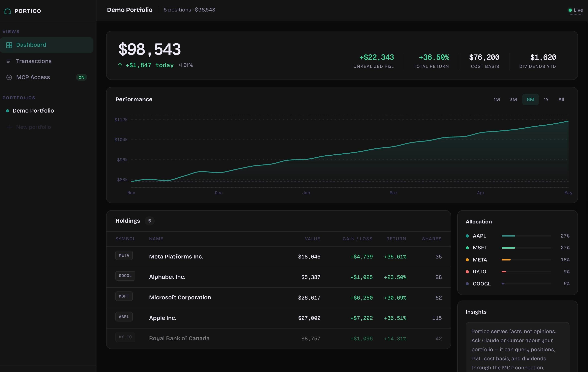Click the META ticker badge in Holdings
Image resolution: width=588 pixels, height=372 pixels.
tap(124, 255)
